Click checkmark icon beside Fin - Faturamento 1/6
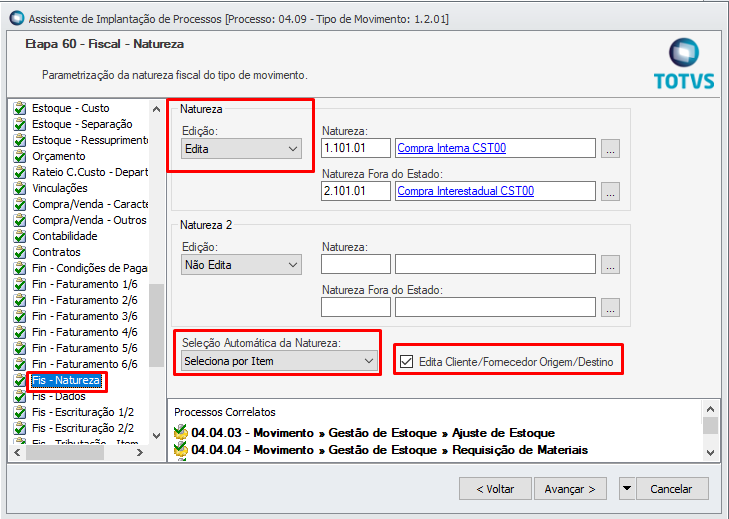This screenshot has height=519, width=729. [20, 284]
